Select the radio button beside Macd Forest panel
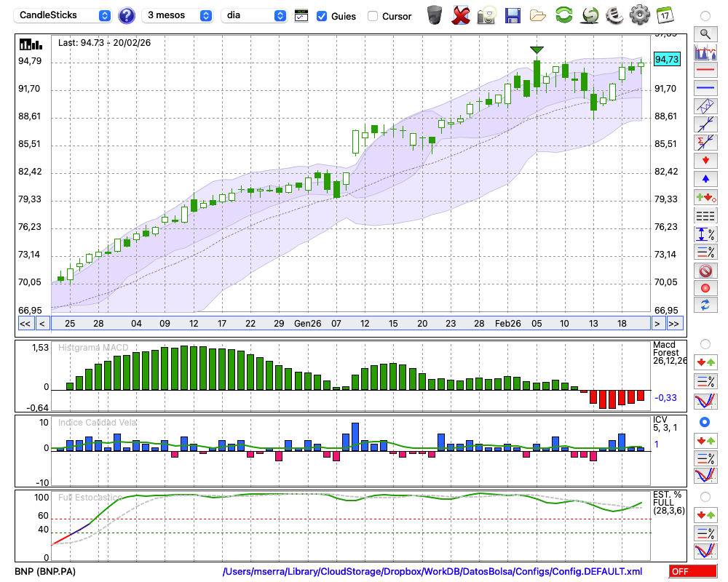The width and height of the screenshot is (728, 582). tap(705, 343)
